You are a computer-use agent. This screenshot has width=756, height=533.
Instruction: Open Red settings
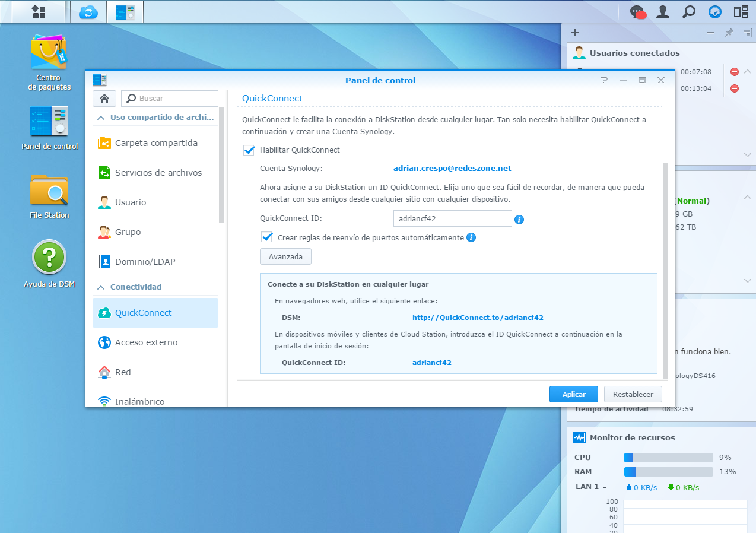[155, 372]
